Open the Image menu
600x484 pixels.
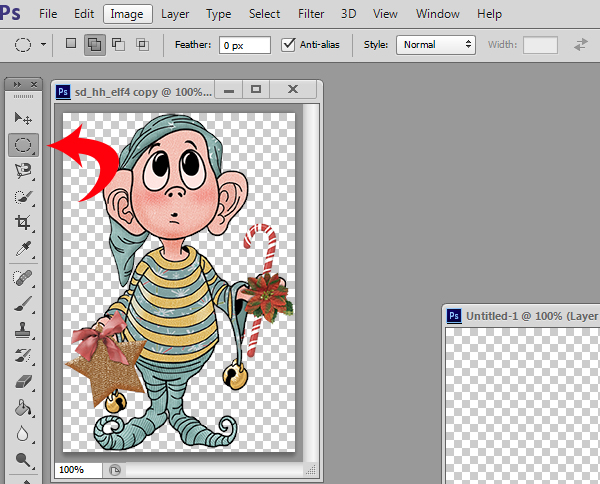(126, 14)
